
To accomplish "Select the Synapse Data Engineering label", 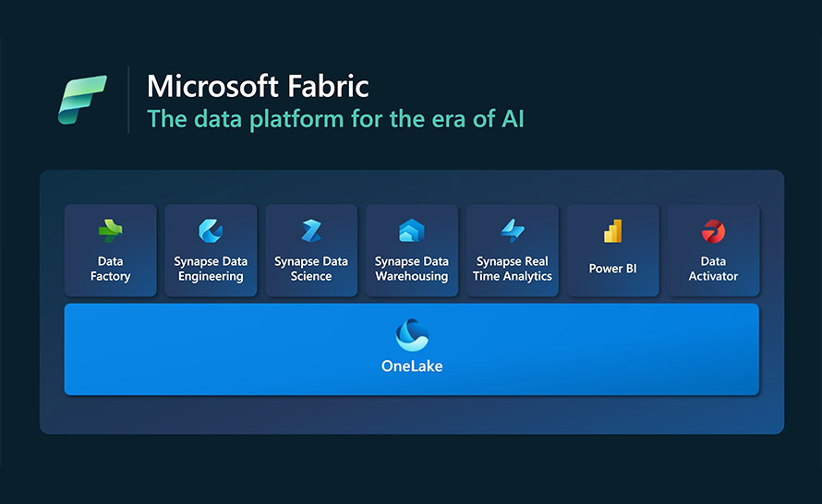I will coord(211,269).
